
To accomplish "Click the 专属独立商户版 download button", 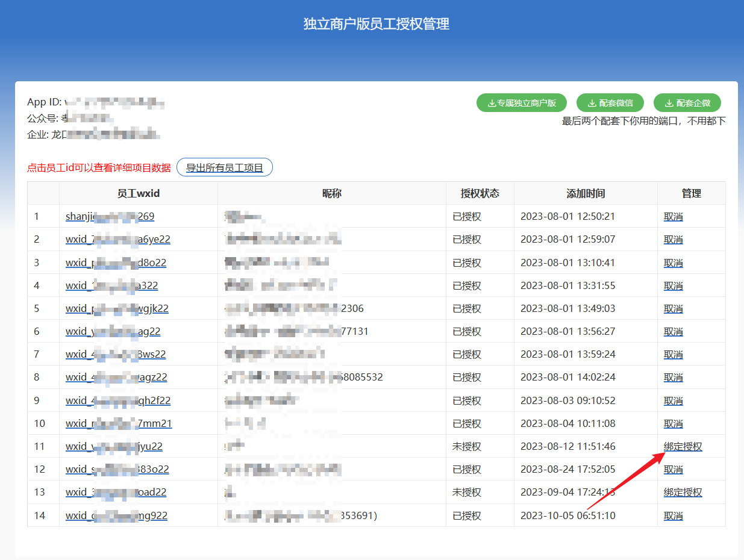I will [x=521, y=103].
